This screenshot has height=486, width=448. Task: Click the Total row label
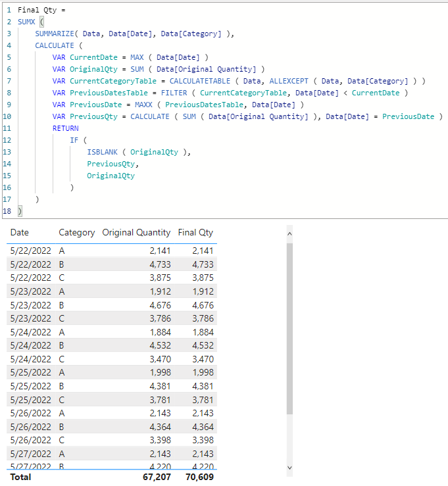click(21, 477)
